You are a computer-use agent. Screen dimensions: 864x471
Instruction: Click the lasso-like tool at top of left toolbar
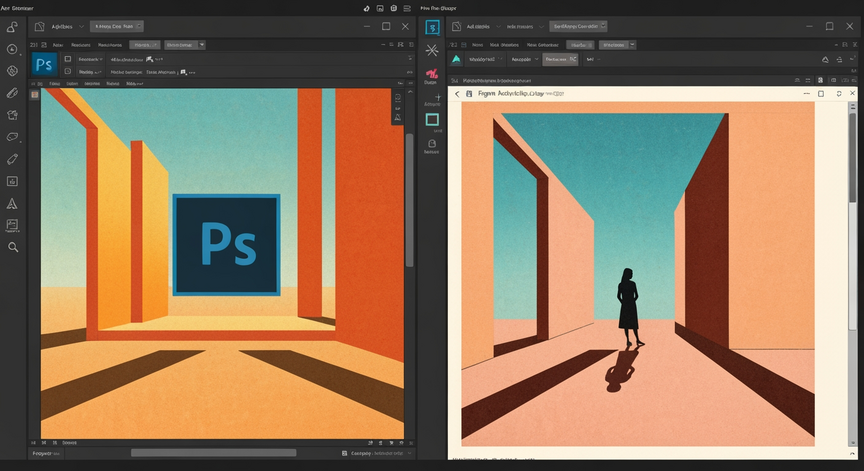[12, 26]
